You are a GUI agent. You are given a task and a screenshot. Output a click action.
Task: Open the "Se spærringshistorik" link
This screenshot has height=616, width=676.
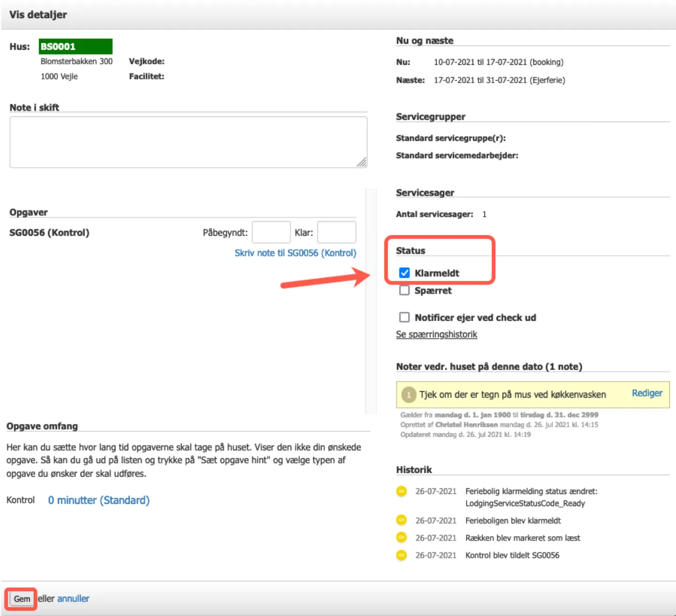point(437,334)
